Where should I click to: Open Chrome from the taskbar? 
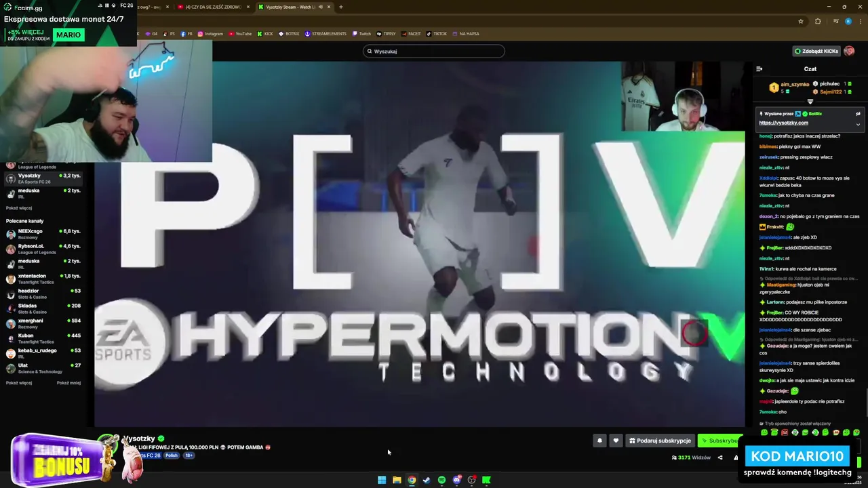click(x=412, y=480)
